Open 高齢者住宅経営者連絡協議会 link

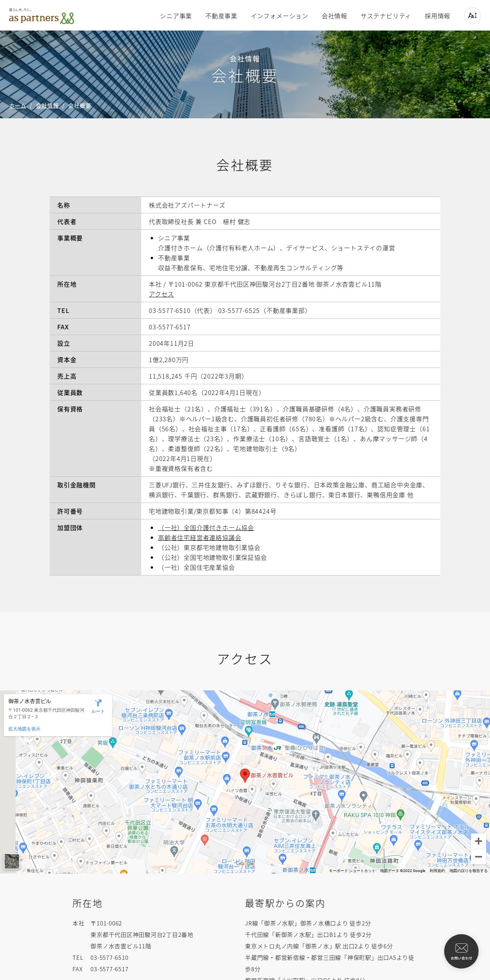200,538
